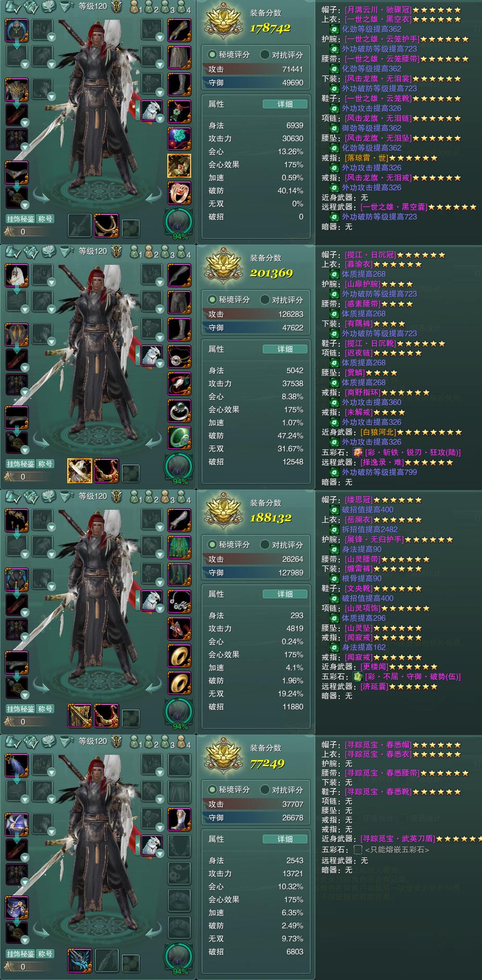The image size is (482, 980).
Task: Click 挂饰秘鉴 button in the 77249 panel
Action: point(20,953)
